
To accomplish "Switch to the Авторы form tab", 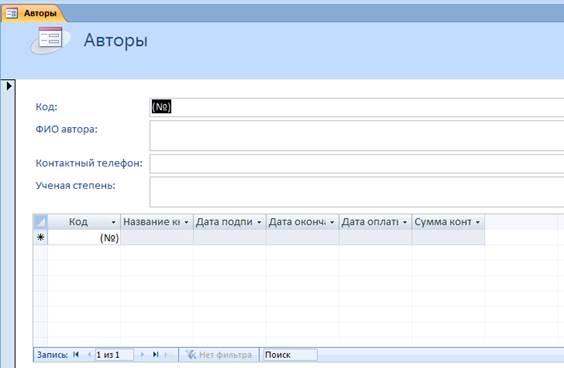I will tap(34, 13).
